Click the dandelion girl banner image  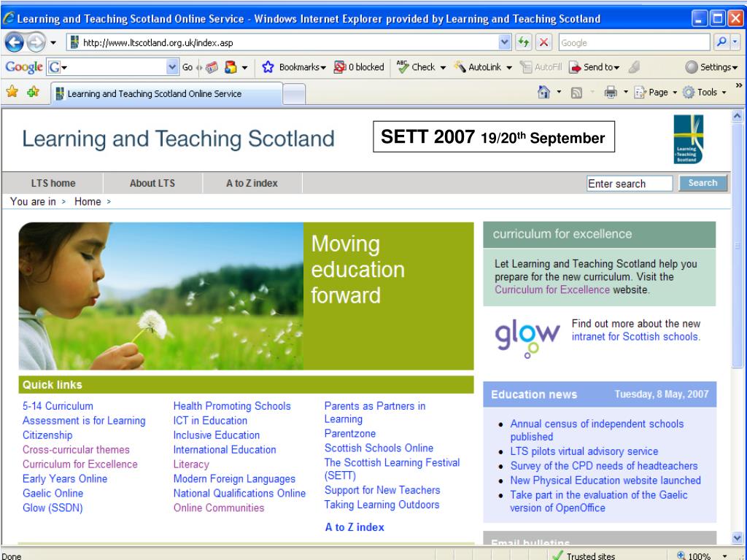pyautogui.click(x=161, y=296)
